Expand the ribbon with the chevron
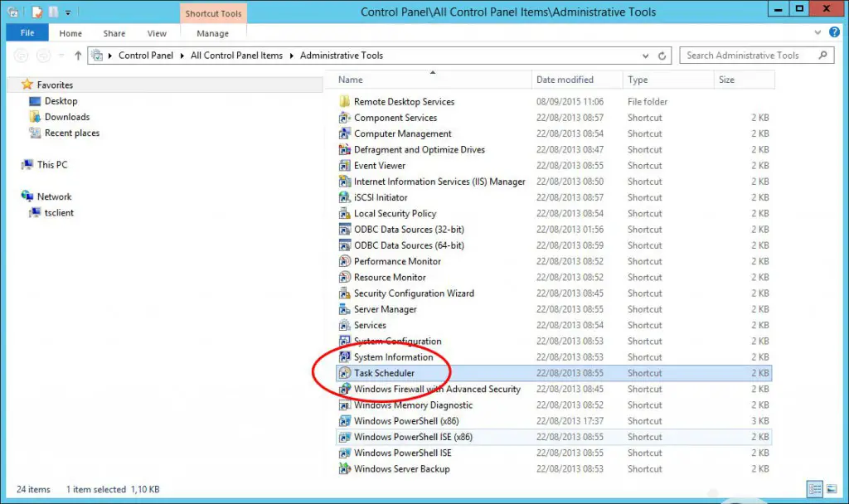 click(x=817, y=32)
